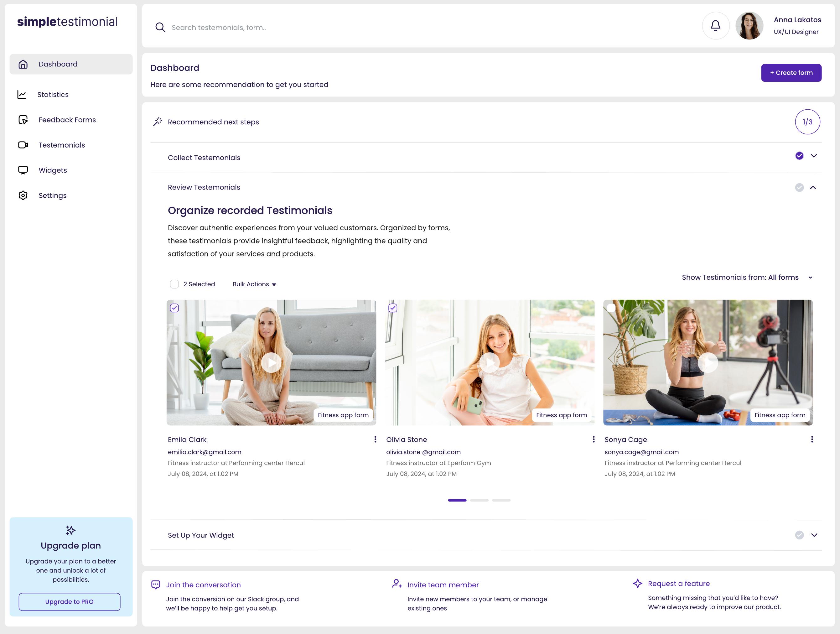Click the Request a feature sparkle icon
This screenshot has height=634, width=840.
638,584
